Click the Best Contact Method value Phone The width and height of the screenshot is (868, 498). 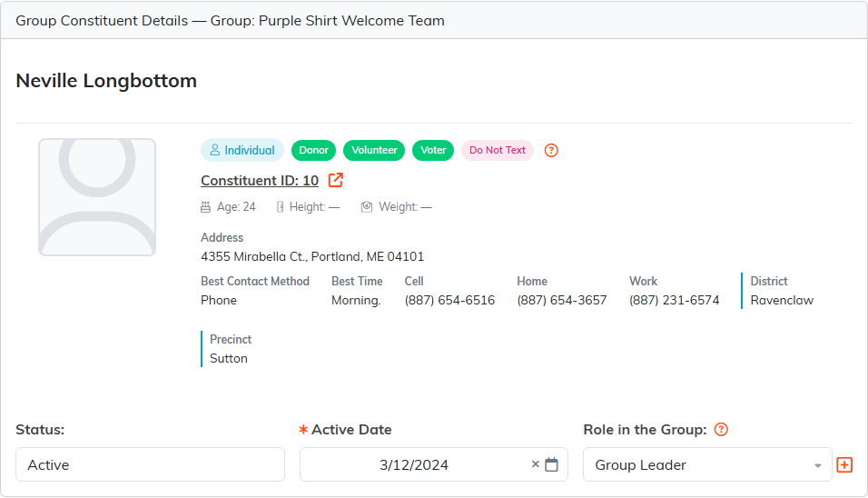point(219,300)
